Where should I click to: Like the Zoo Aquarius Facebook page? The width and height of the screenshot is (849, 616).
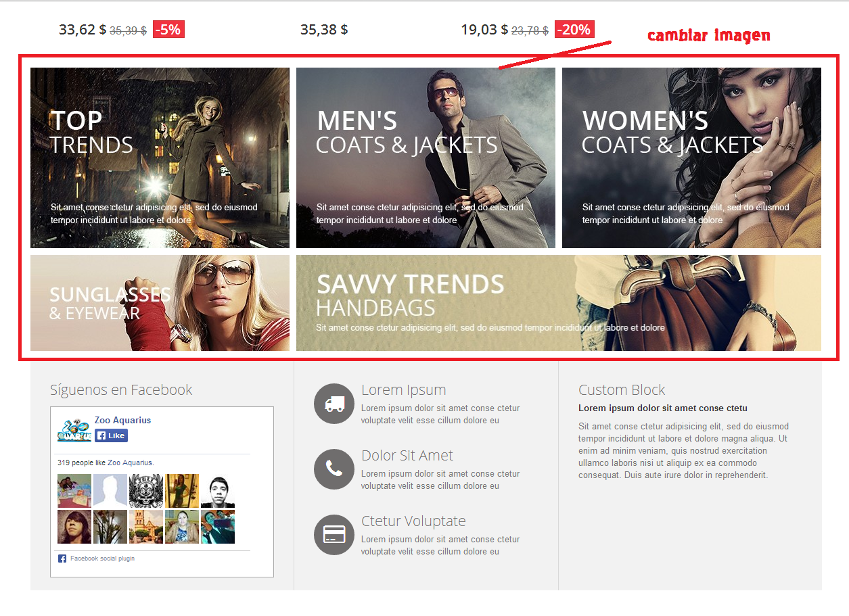tap(111, 435)
